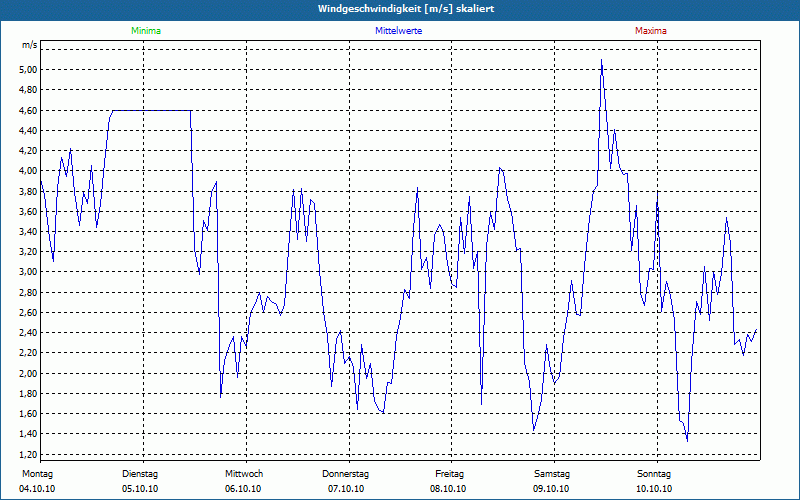Click the 2,40 y-axis value

[x=29, y=333]
